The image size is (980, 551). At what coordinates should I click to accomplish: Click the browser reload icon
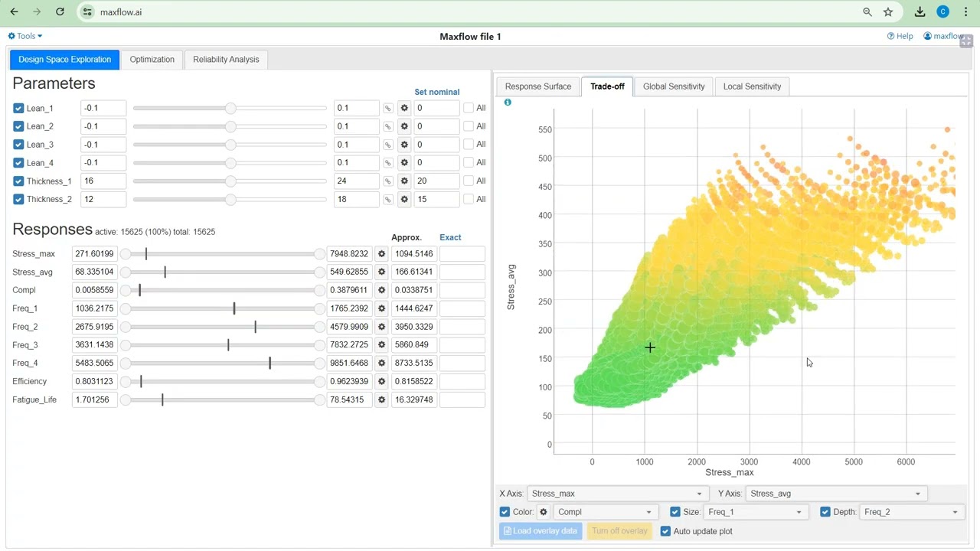coord(60,11)
